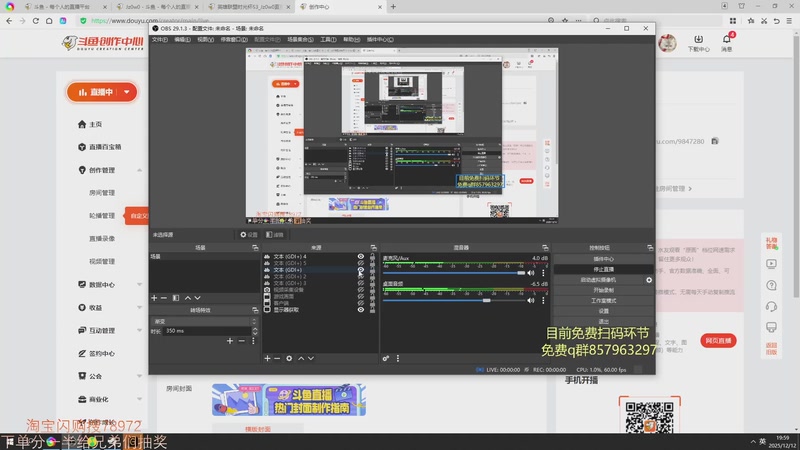Open the 帮助 menu in OBS
Image resolution: width=800 pixels, height=450 pixels.
pos(352,40)
